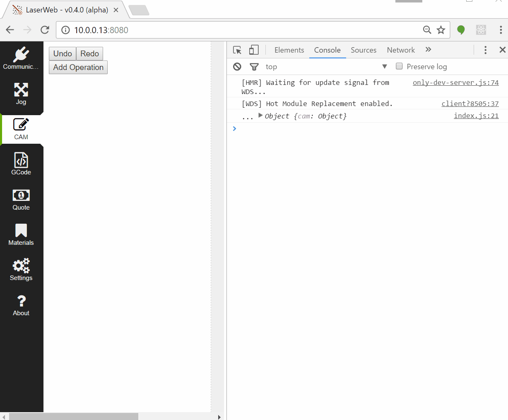Click the horizontal scrollbar thumb

coord(74,417)
